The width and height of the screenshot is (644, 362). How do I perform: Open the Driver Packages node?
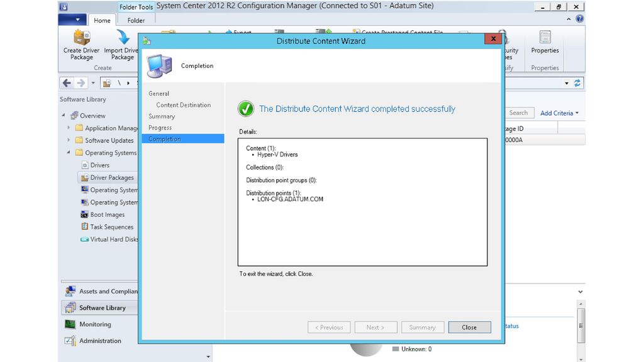pyautogui.click(x=107, y=177)
